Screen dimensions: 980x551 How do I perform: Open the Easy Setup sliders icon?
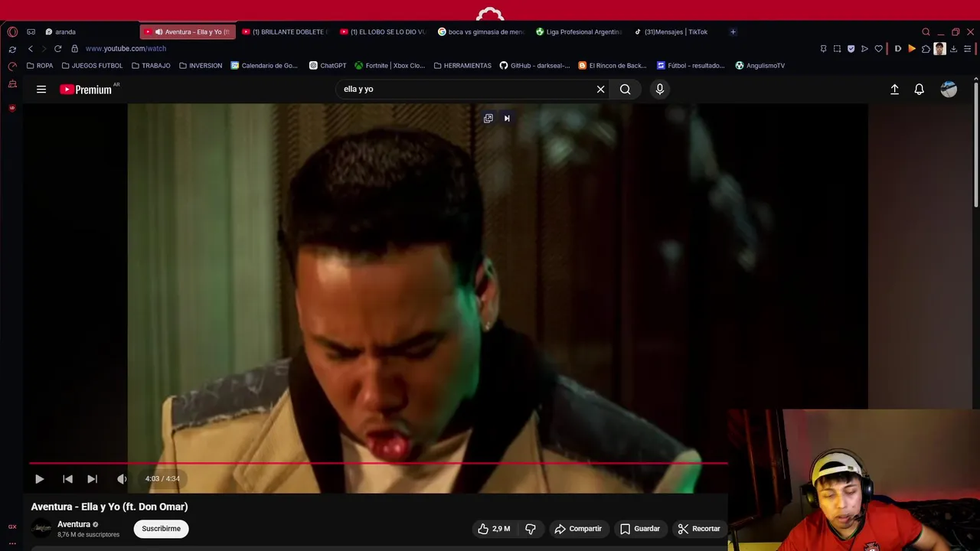[x=968, y=49]
